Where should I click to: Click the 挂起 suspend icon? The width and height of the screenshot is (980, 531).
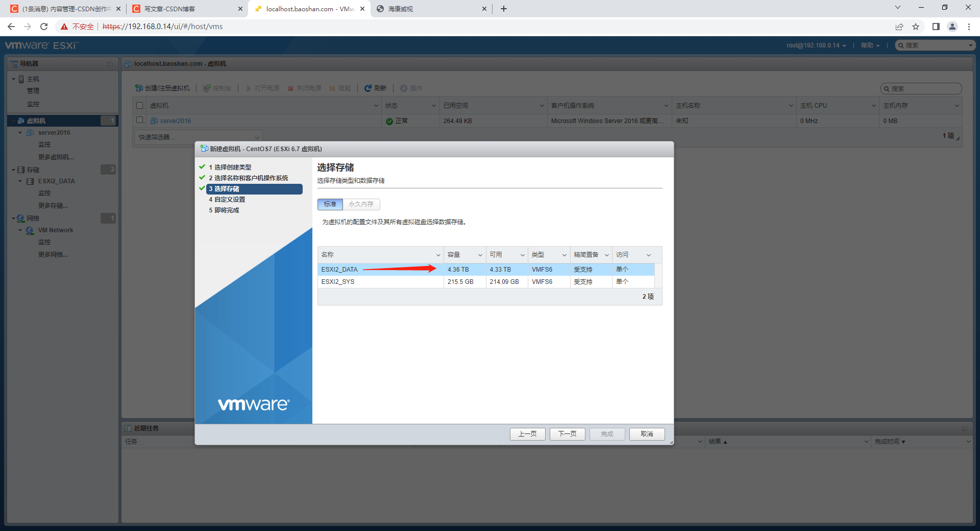[332, 88]
